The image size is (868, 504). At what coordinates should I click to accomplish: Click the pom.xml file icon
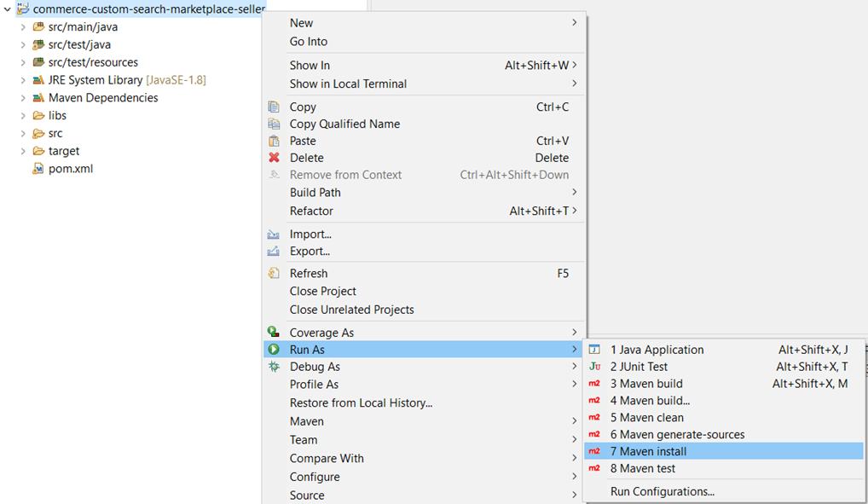(x=38, y=169)
